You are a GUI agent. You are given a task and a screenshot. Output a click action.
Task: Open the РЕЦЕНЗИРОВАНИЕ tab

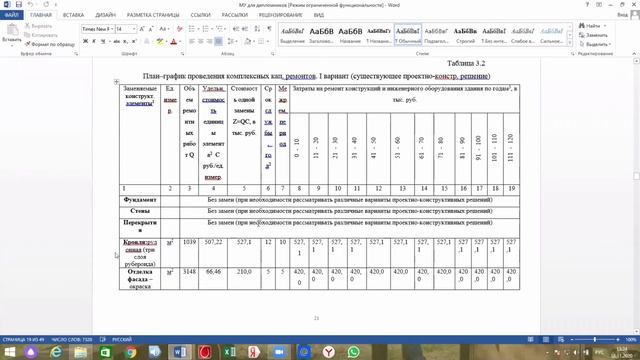(280, 15)
